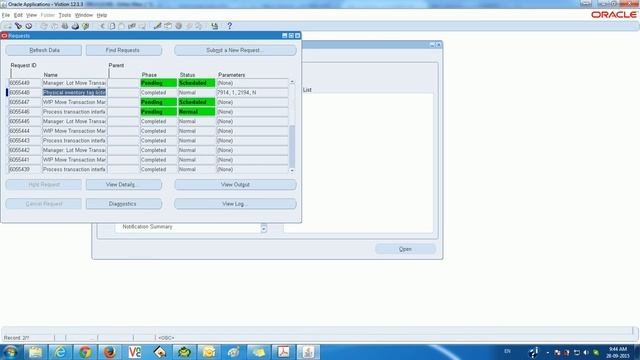The image size is (640, 360).
Task: Click the Folder Tools toolbar icon
Action: pyautogui.click(x=199, y=26)
